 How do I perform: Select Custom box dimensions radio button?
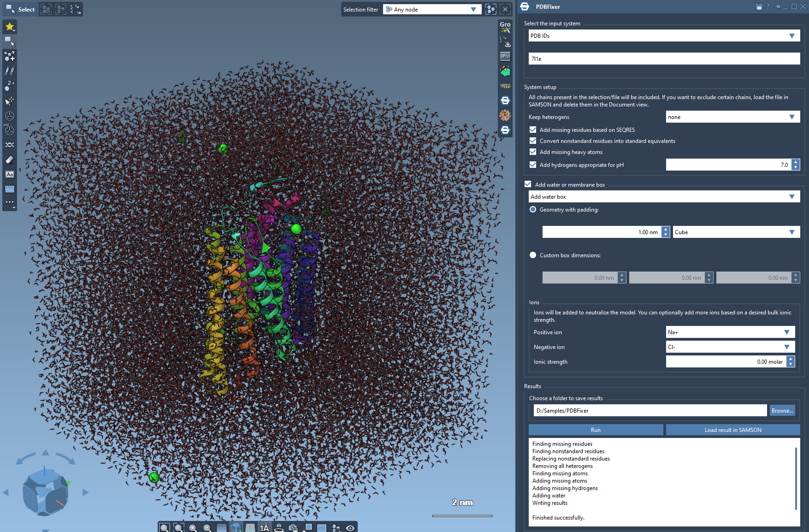coord(533,255)
